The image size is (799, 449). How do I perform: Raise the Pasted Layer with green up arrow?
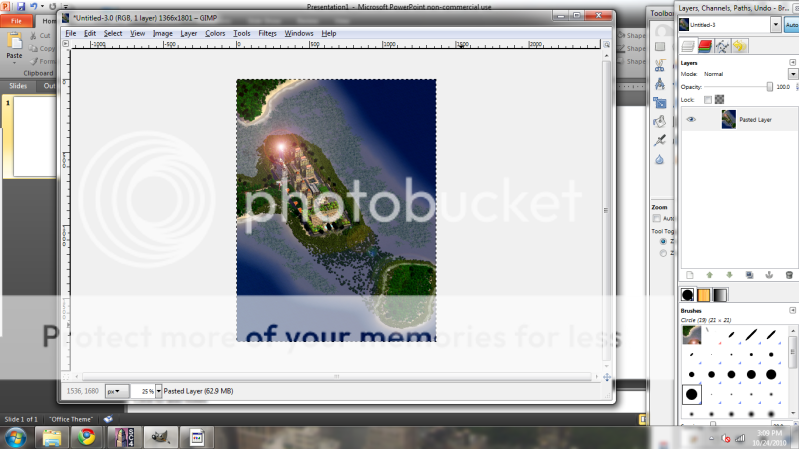709,275
